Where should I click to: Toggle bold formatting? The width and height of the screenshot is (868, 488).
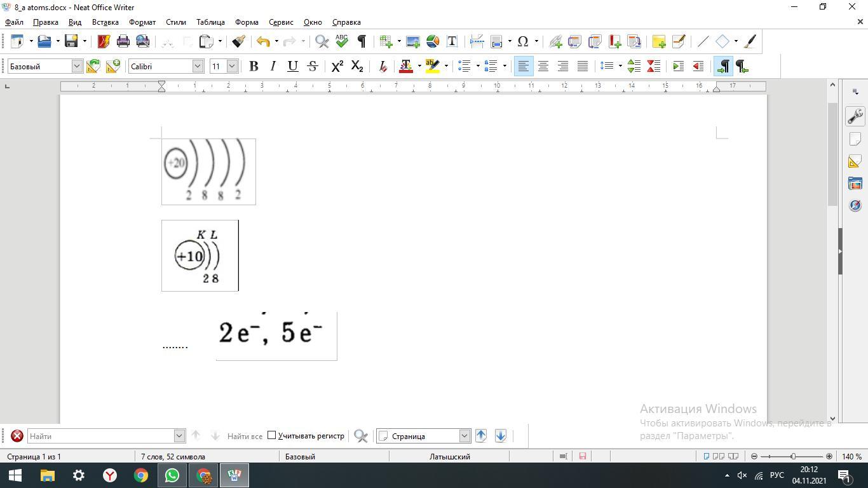pyautogui.click(x=254, y=66)
